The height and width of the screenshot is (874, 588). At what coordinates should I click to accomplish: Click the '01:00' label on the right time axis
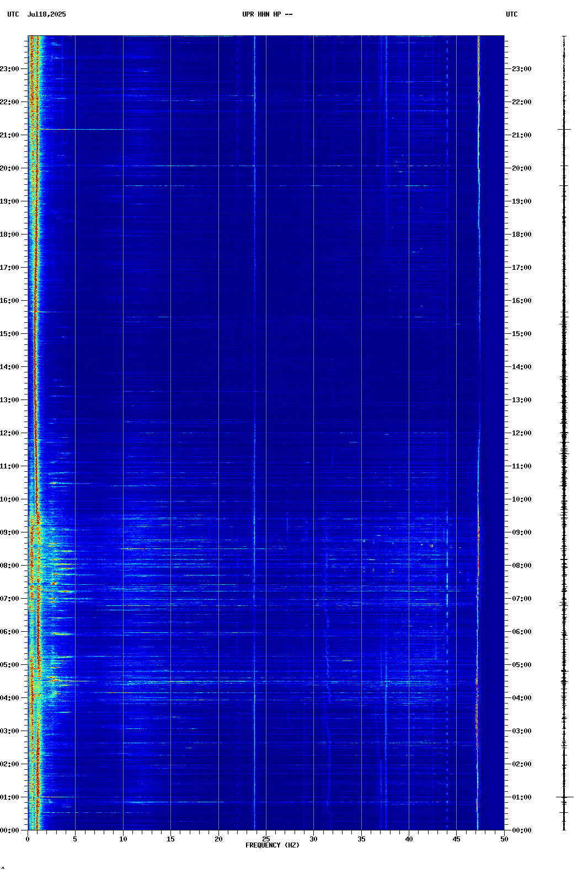pyautogui.click(x=522, y=797)
